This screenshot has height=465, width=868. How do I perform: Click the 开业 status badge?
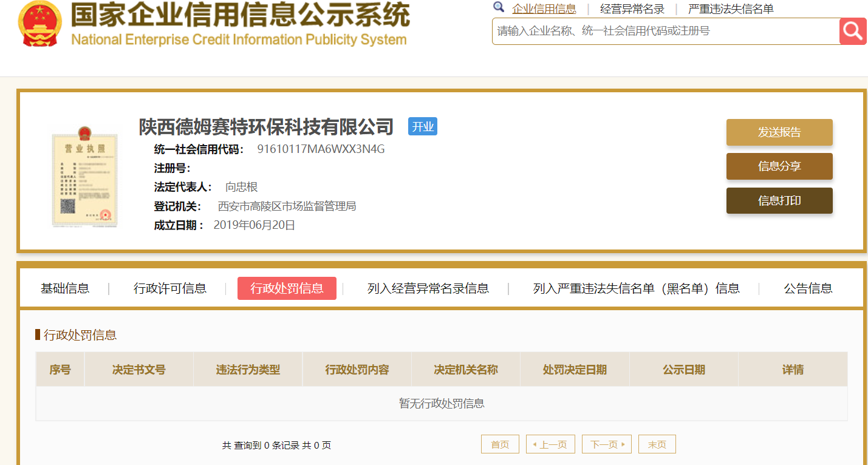423,126
